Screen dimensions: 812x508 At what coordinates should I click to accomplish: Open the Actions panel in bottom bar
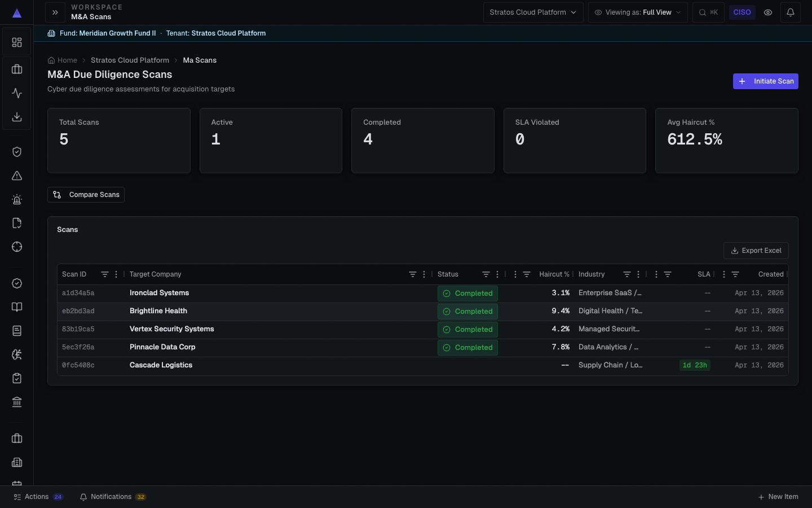(x=38, y=497)
